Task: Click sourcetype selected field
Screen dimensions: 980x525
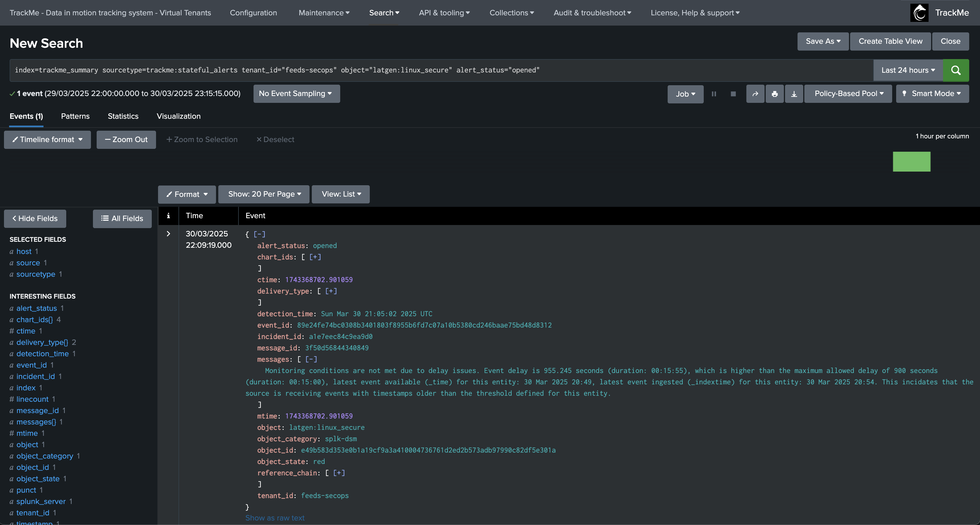Action: pyautogui.click(x=36, y=274)
